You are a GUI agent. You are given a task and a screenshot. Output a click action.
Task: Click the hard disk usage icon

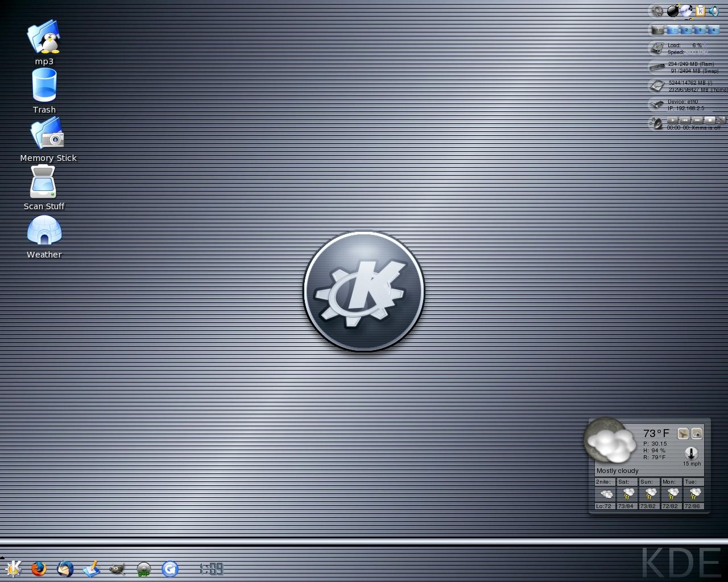pyautogui.click(x=657, y=86)
